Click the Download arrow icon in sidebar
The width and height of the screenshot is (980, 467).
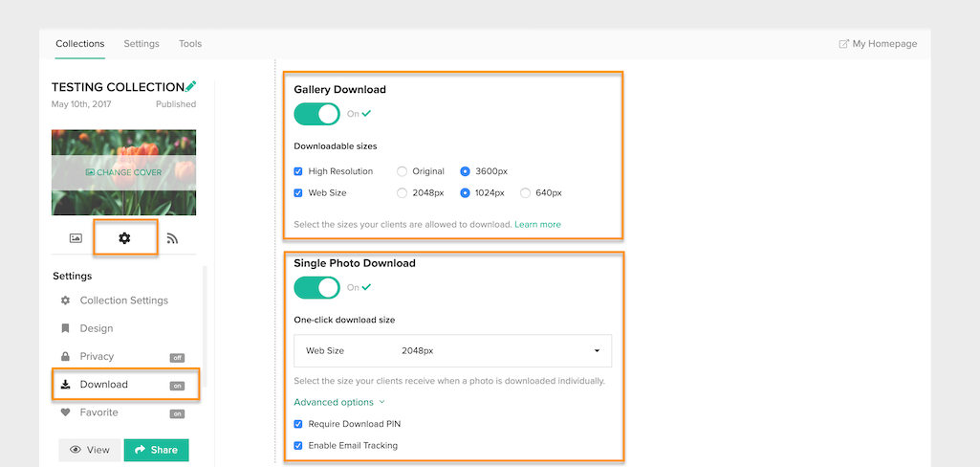click(65, 385)
